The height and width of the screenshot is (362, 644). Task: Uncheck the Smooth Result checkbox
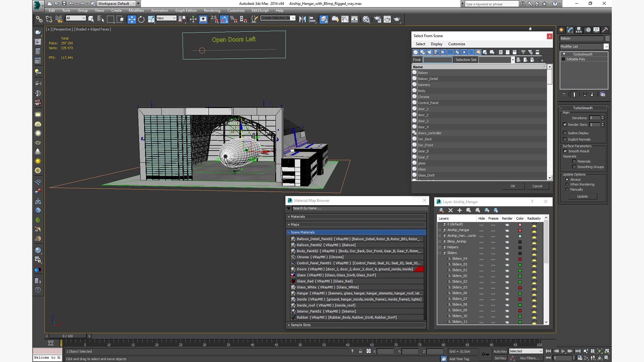point(565,151)
